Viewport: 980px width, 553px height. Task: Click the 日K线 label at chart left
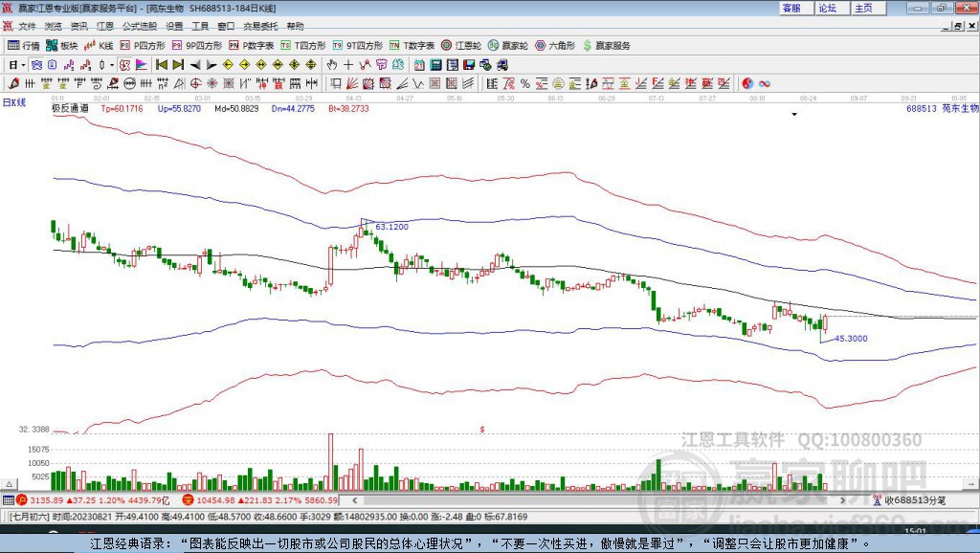click(x=14, y=102)
